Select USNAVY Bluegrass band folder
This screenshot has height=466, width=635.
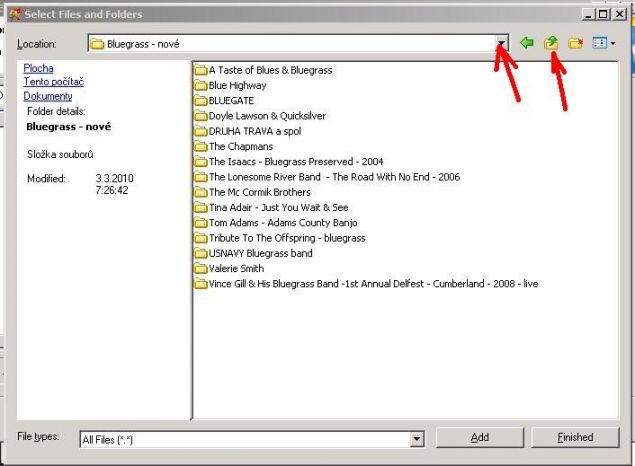[x=254, y=253]
